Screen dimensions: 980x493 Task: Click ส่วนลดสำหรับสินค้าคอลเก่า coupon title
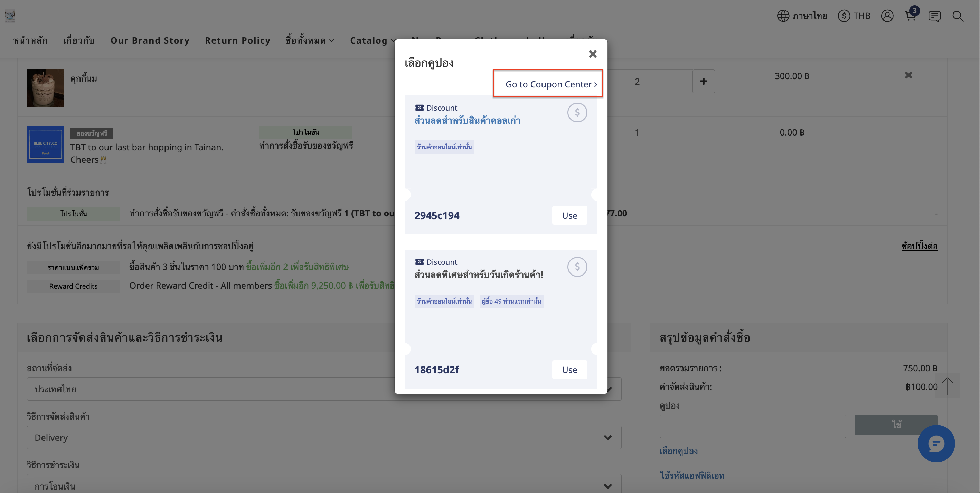[467, 121]
